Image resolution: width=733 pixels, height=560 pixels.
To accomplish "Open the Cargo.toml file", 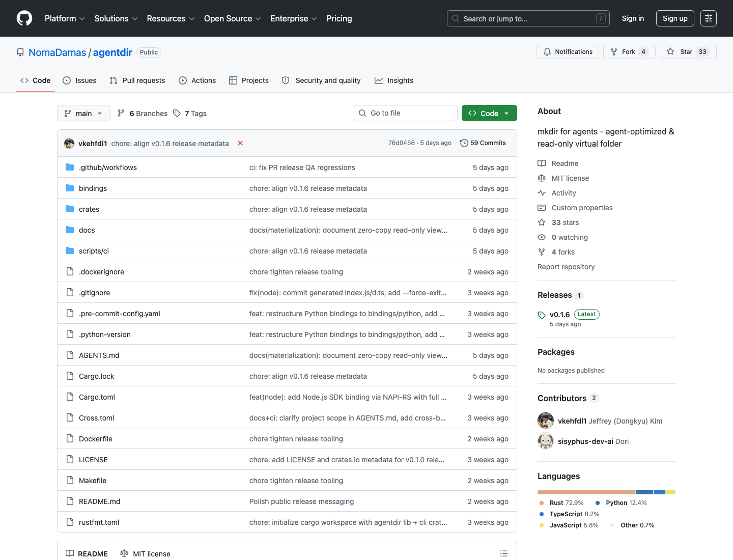I will tap(97, 397).
